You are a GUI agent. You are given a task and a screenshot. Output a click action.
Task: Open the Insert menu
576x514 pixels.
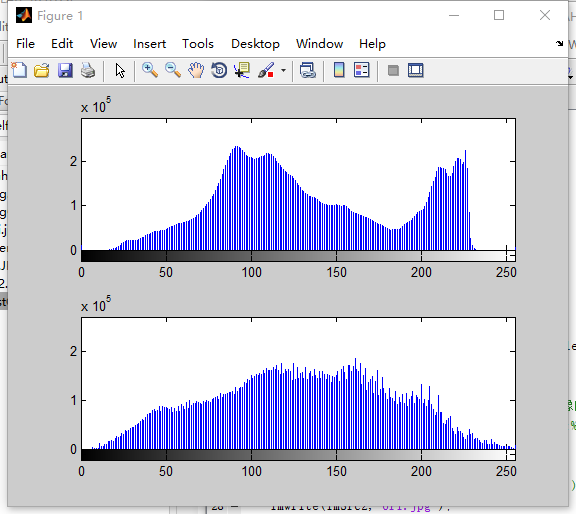[150, 44]
